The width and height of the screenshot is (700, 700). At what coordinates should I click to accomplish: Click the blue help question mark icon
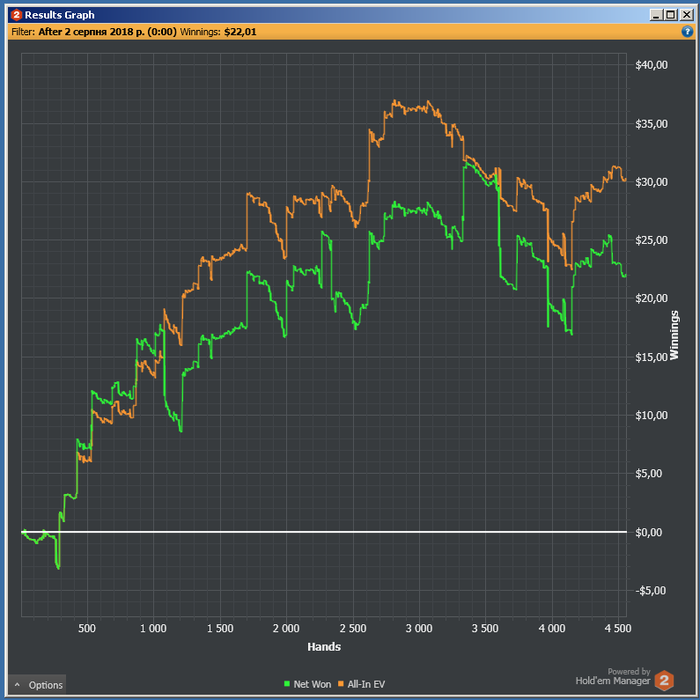[687, 32]
